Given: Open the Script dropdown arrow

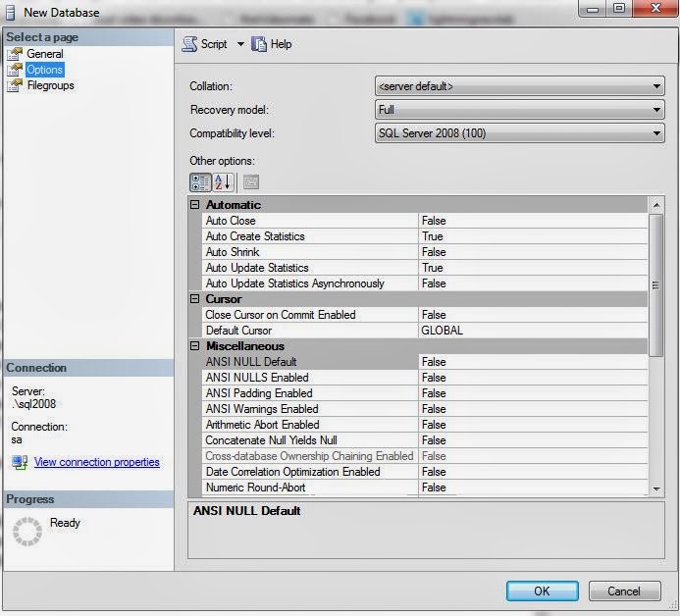Looking at the screenshot, I should (x=240, y=44).
